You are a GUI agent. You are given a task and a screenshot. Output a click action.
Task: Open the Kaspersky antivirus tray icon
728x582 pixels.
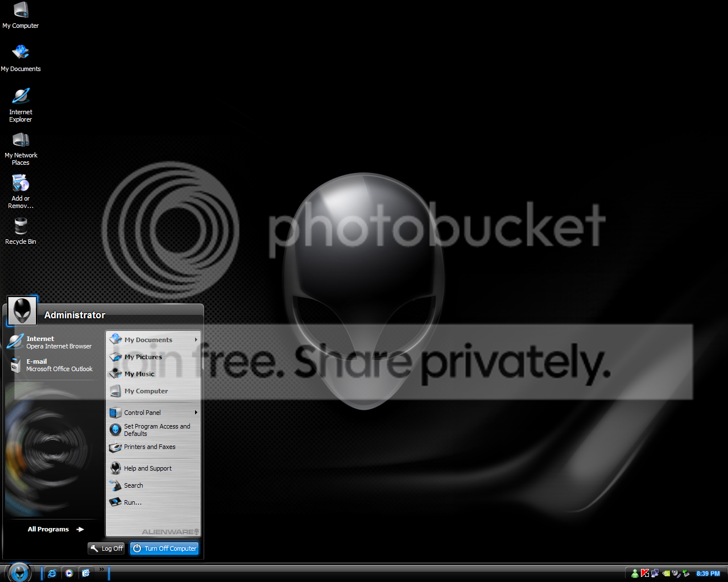click(x=645, y=573)
